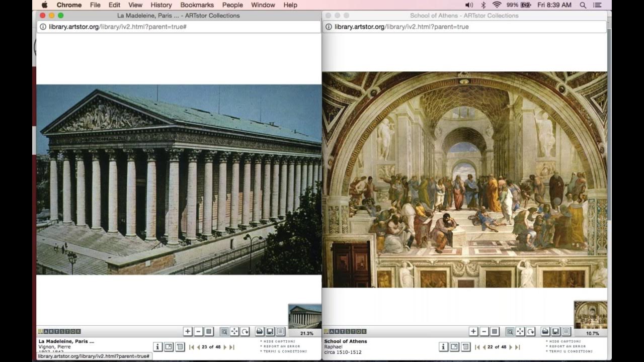Open Wi-Fi status menu
Image resolution: width=644 pixels, height=362 pixels.
click(497, 5)
